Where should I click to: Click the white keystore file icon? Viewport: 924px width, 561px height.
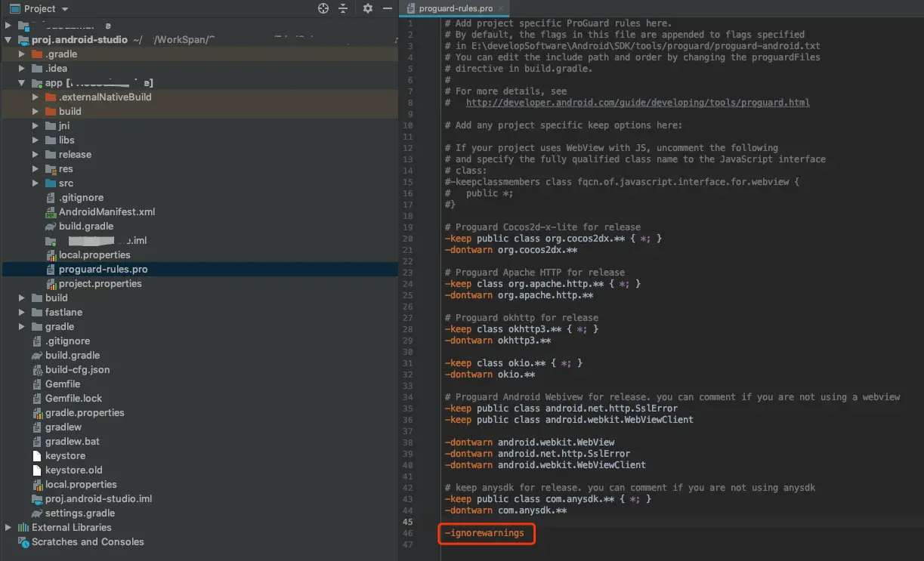[x=38, y=456]
